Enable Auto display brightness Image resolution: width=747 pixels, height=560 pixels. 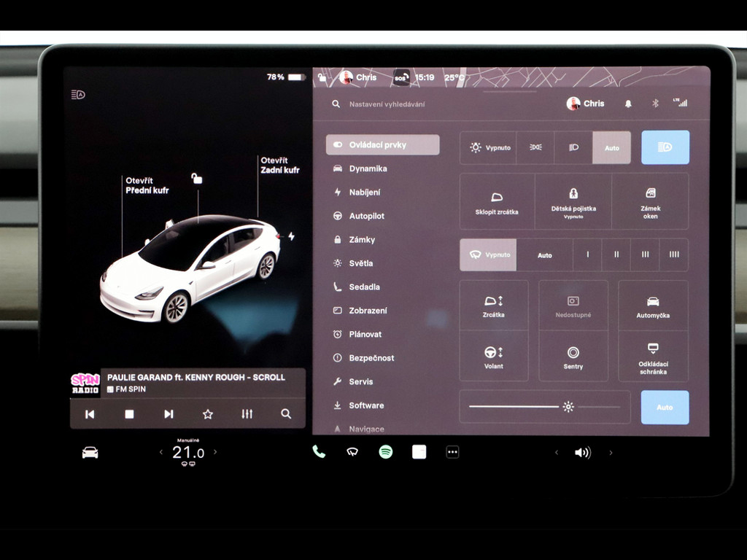[665, 407]
